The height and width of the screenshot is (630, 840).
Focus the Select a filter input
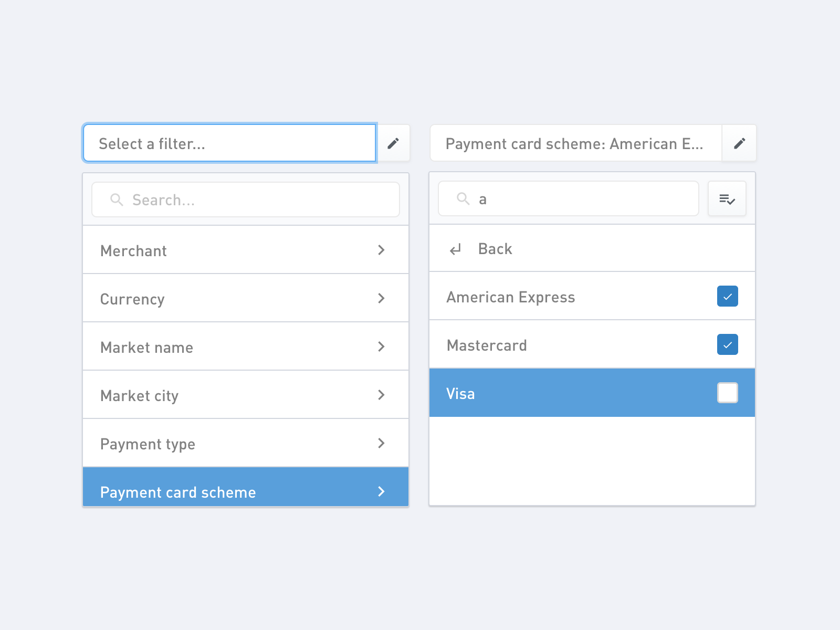click(229, 143)
